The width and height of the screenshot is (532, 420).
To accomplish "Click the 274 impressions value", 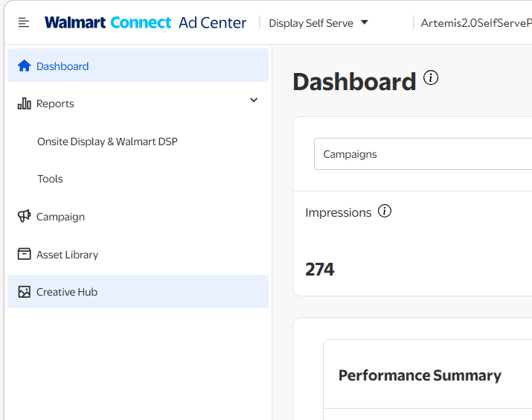I will coord(320,270).
